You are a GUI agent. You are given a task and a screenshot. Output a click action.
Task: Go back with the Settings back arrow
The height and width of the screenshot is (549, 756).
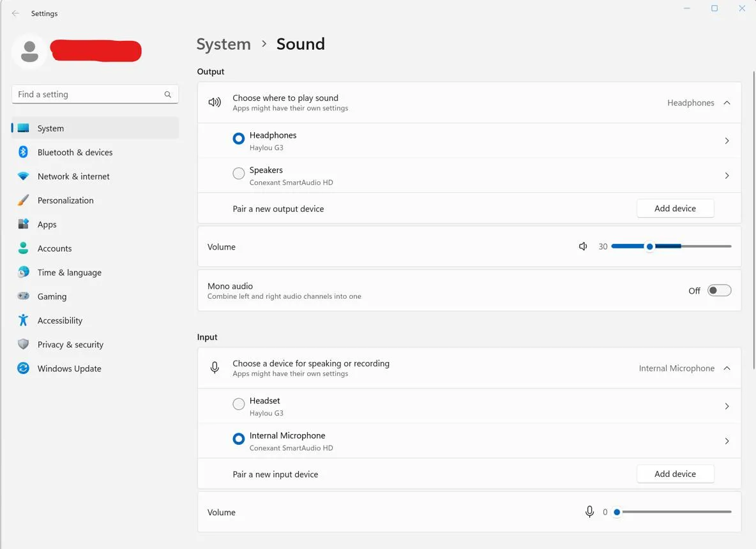point(15,13)
